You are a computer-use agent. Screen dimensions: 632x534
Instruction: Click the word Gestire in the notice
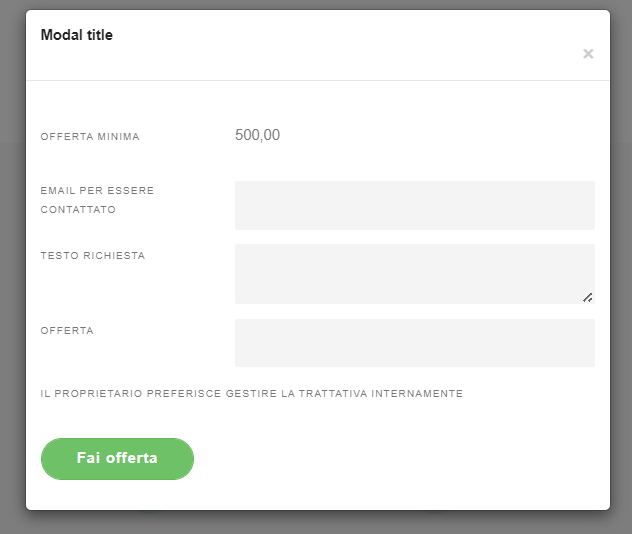[x=251, y=393]
